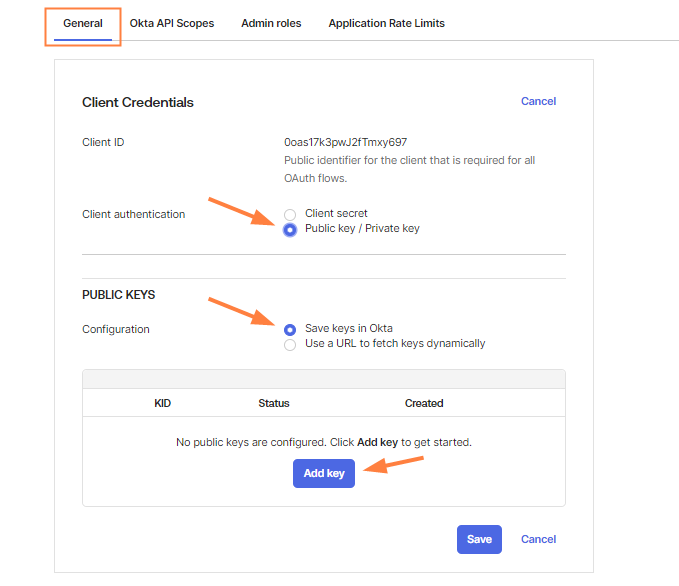The width and height of the screenshot is (679, 586).
Task: Switch to the General tab
Action: coord(83,23)
